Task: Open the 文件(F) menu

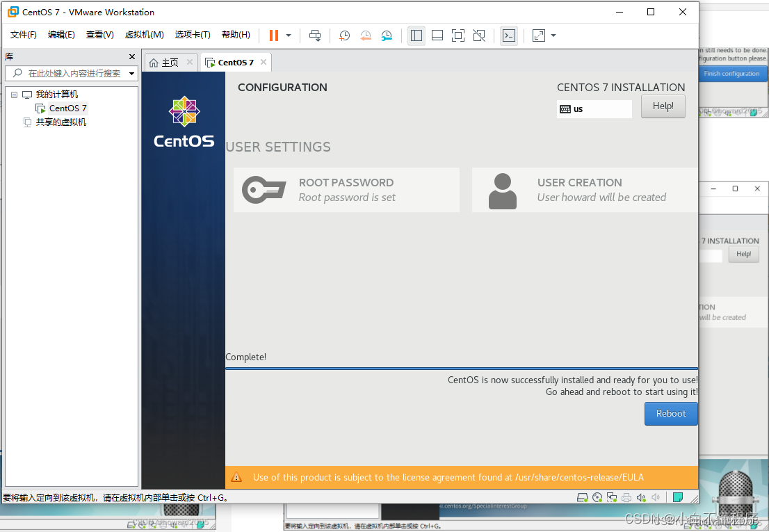Action: 24,34
